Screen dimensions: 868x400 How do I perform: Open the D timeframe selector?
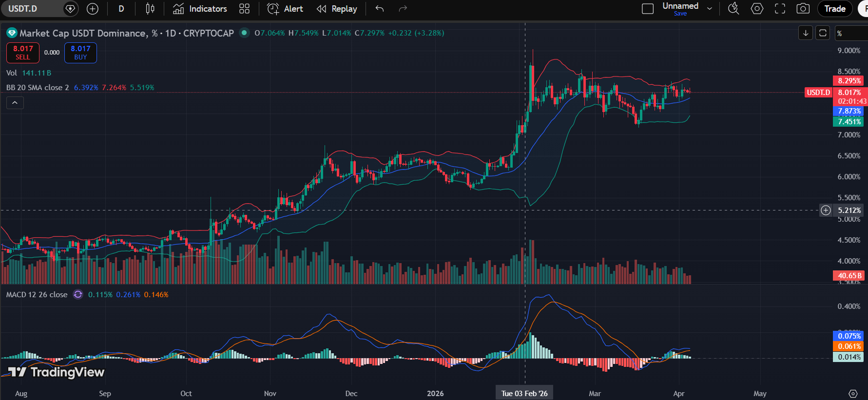121,9
